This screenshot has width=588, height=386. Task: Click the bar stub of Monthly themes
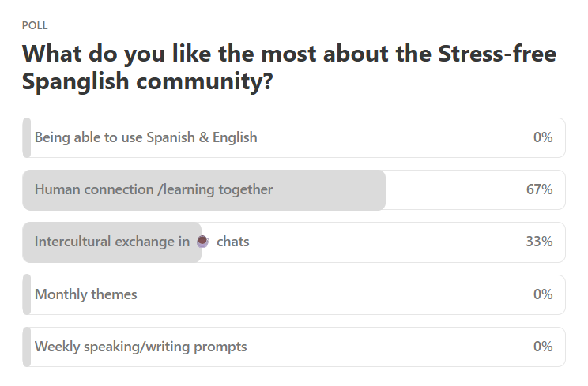27,294
